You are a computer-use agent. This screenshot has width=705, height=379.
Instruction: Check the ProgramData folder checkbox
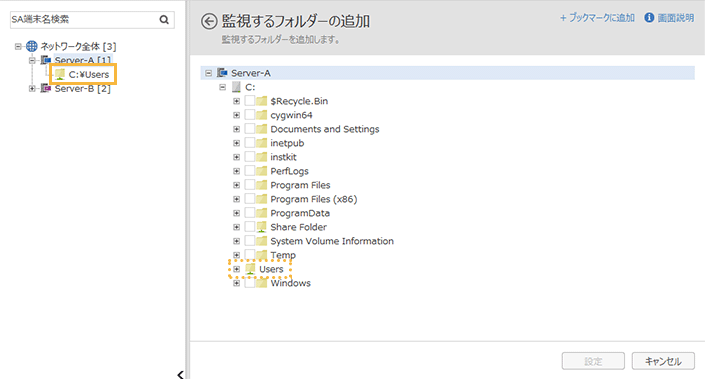(x=250, y=213)
